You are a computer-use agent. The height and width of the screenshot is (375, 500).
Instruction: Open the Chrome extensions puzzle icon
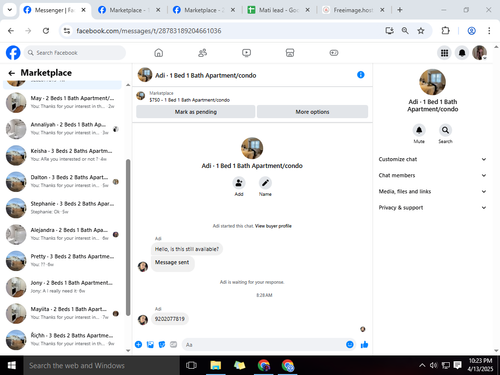point(445,31)
